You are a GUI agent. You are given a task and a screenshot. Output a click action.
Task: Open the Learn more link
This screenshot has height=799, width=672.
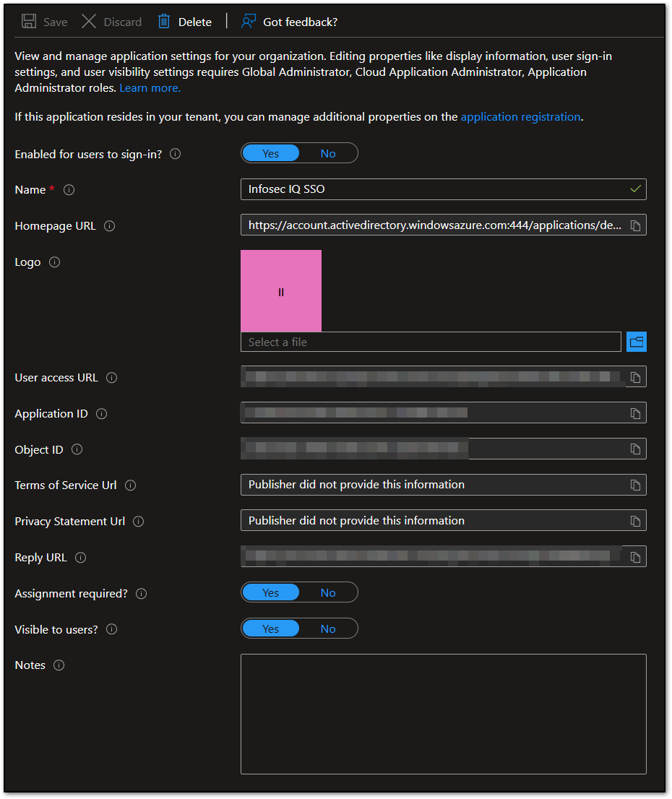point(150,87)
